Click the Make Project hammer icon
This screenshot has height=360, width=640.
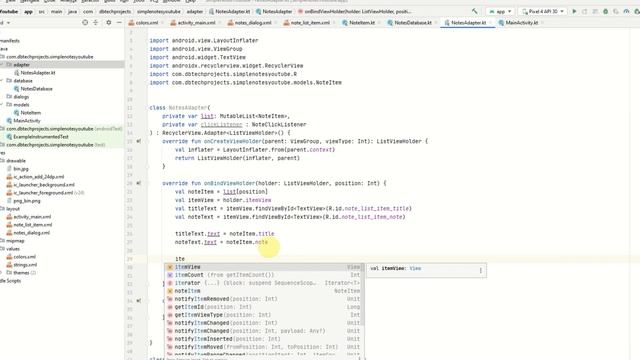[475, 11]
